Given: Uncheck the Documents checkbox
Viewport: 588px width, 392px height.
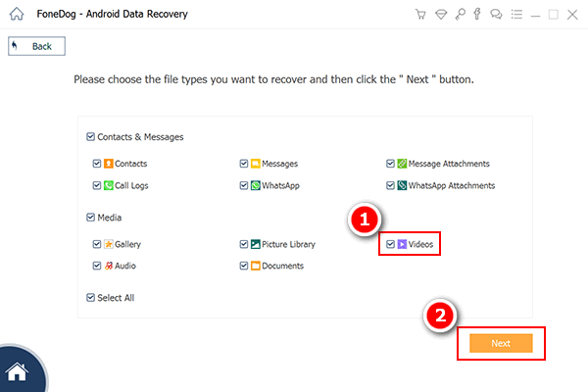Looking at the screenshot, I should pos(244,266).
